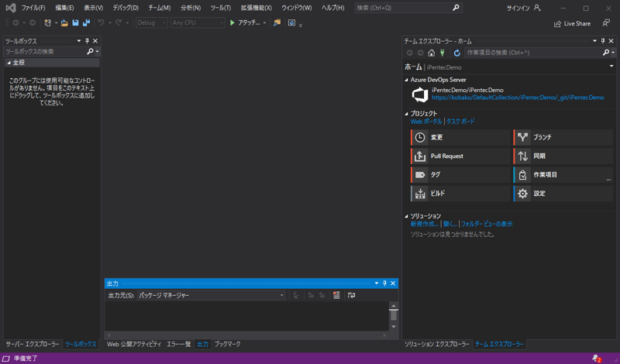Open the パッケージ マネージャー output source dropdown

[x=211, y=295]
